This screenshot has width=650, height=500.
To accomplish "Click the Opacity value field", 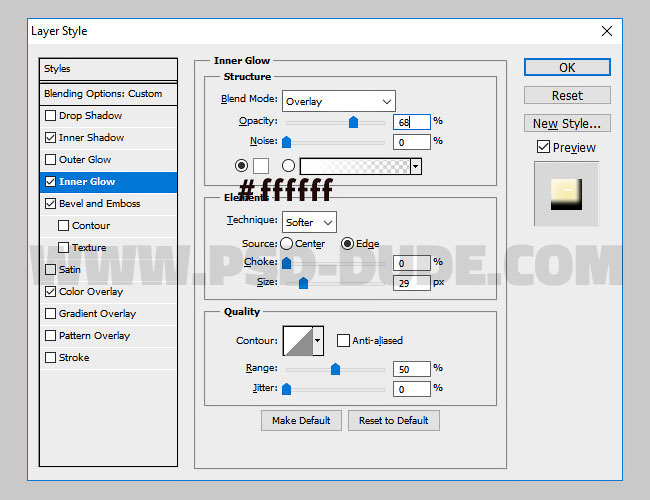I will [x=412, y=122].
